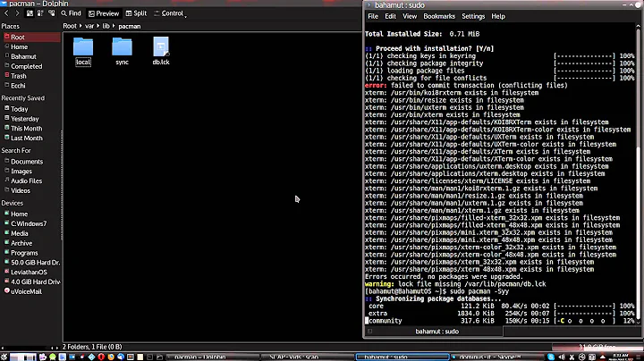Switch Dolphin to compact view mode
The width and height of the screenshot is (644, 361).
tap(40, 13)
